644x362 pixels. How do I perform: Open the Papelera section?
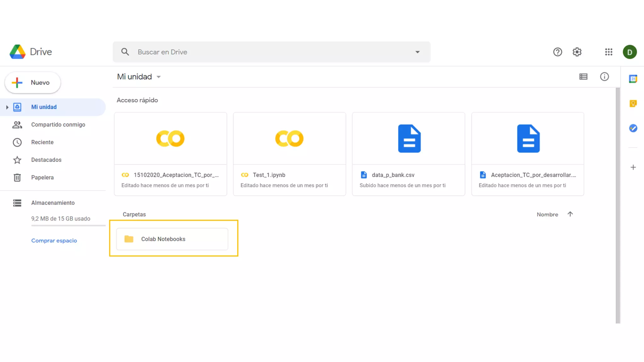click(x=42, y=178)
